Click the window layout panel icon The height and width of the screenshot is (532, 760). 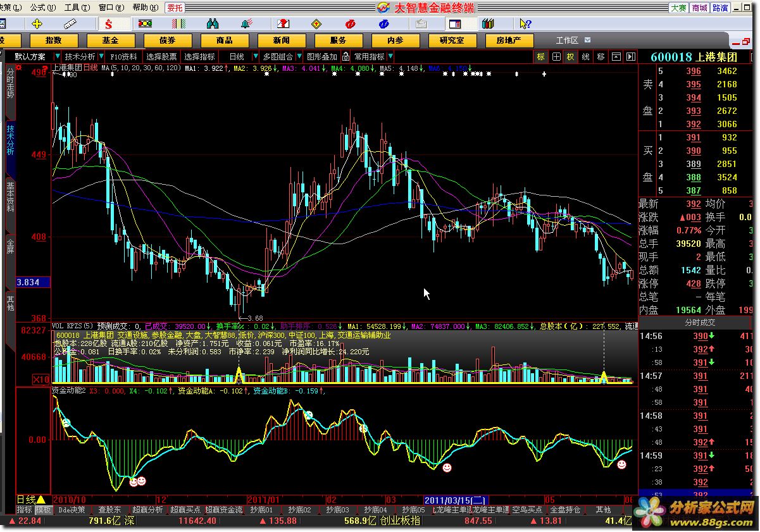pyautogui.click(x=454, y=24)
